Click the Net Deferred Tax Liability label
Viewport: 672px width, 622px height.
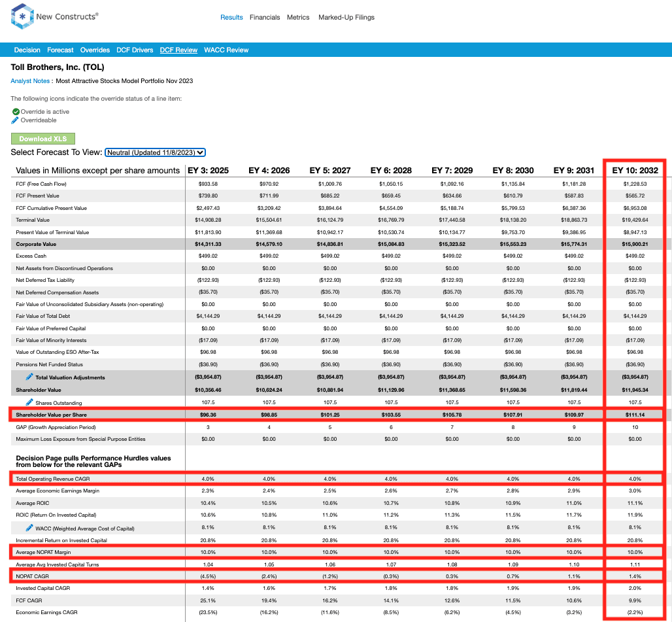45,279
